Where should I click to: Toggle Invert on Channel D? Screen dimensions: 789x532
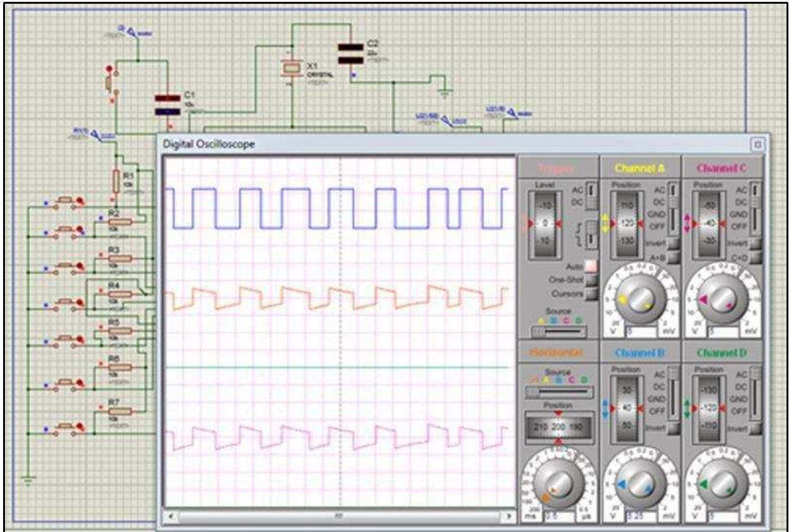coord(755,428)
